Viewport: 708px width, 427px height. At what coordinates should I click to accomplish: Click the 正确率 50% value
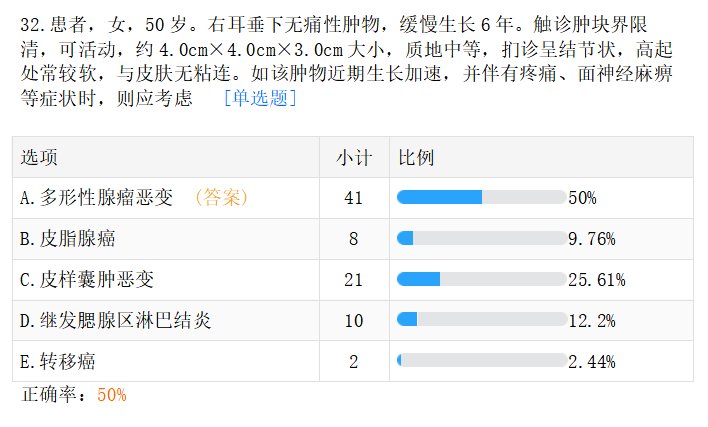112,395
